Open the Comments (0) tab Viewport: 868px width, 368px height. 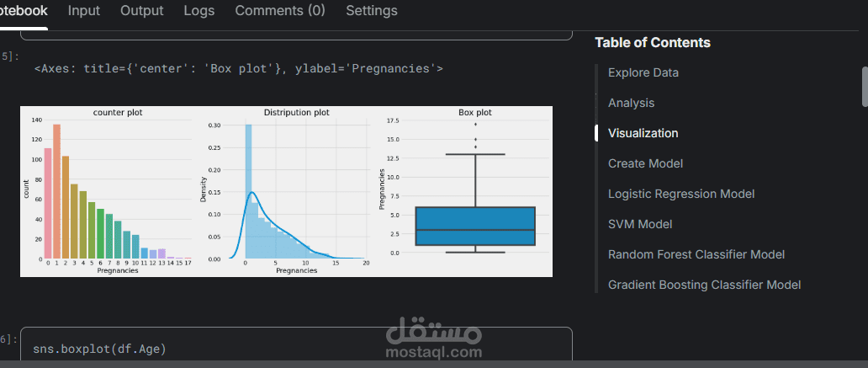point(280,11)
